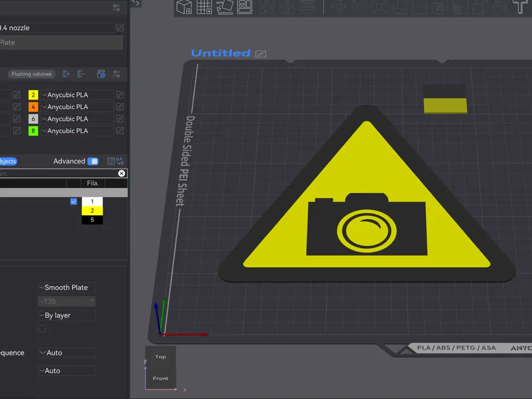This screenshot has height=399, width=532.
Task: Edit preset right of filament 2 Anycubic PLA
Action: click(120, 95)
